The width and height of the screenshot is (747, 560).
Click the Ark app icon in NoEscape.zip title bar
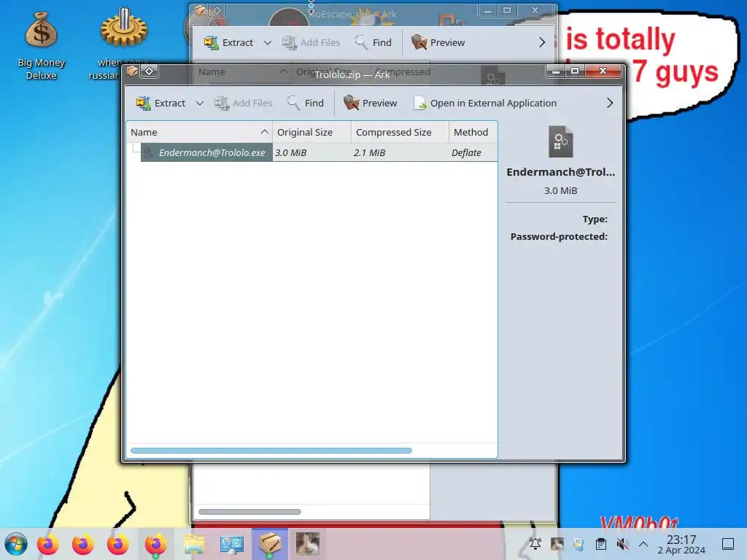tap(200, 10)
